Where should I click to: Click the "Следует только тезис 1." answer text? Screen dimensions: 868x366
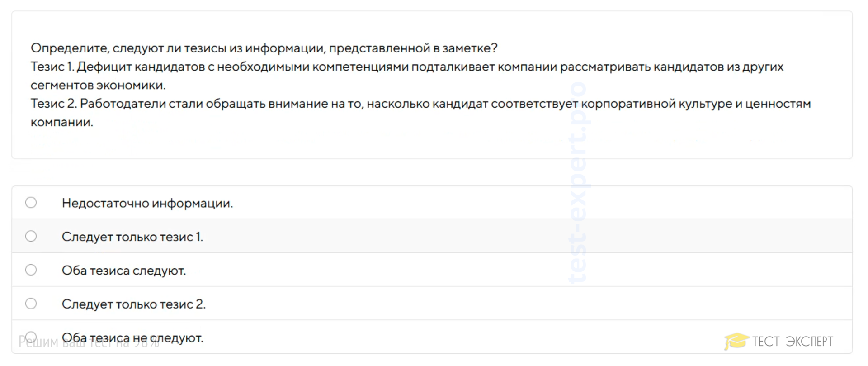(x=132, y=237)
